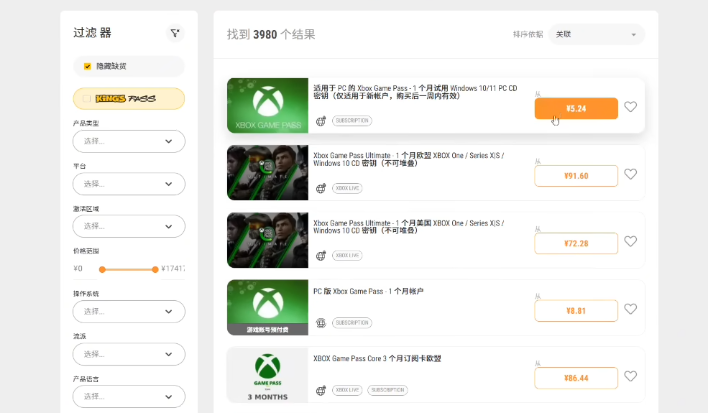
Task: Click XBOX LIVE tag on Game Pass Core listing
Action: point(347,390)
